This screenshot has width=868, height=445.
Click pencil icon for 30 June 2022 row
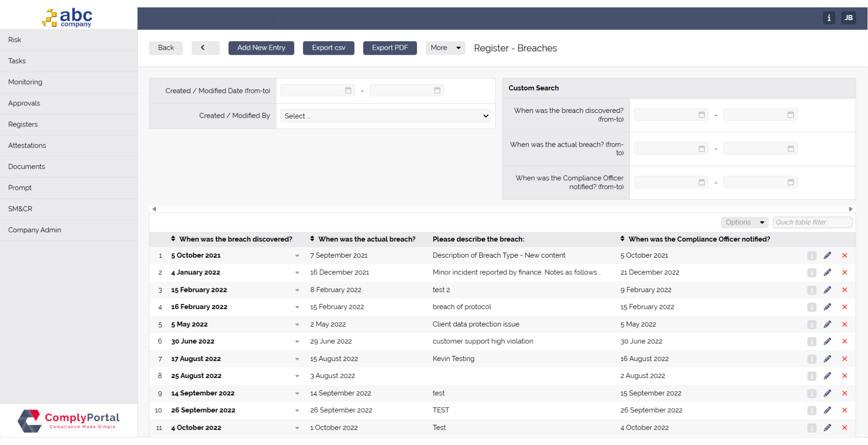827,341
